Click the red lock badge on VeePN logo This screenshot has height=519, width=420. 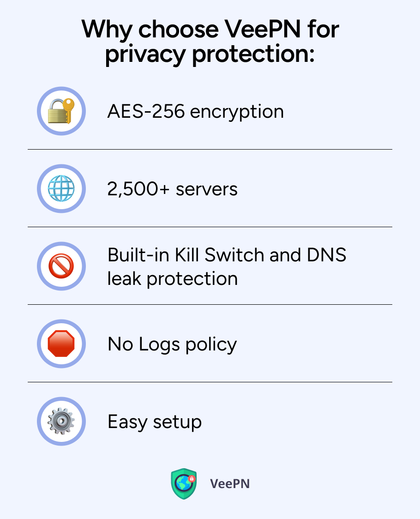[192, 479]
